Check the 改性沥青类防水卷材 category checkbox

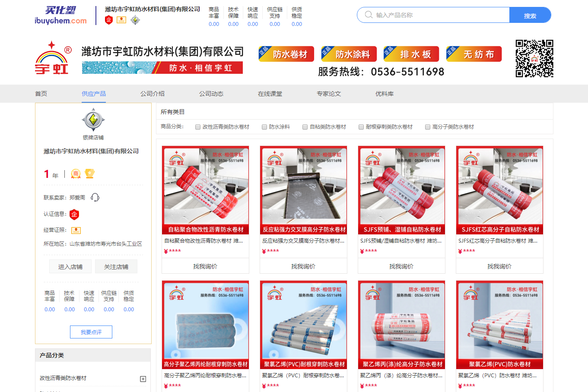[198, 127]
